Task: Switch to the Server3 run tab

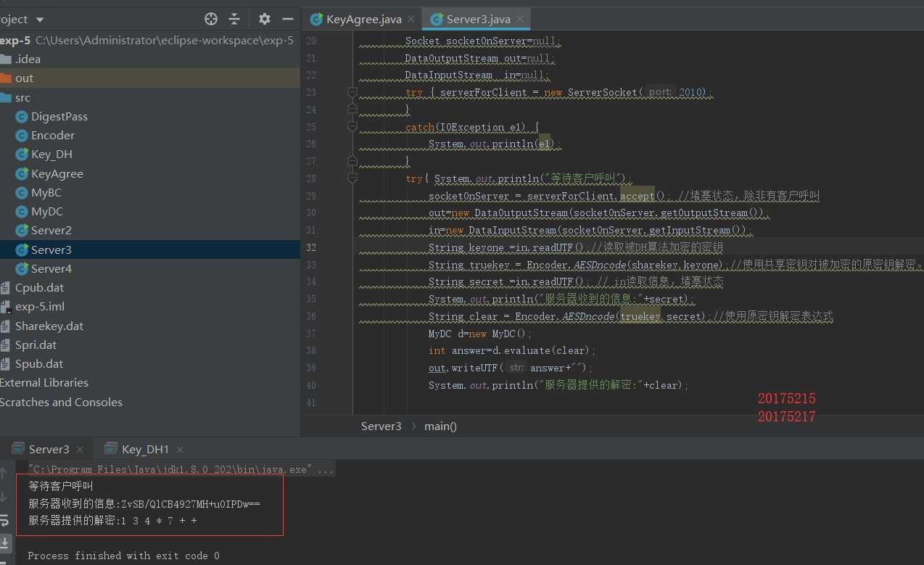Action: [x=49, y=450]
